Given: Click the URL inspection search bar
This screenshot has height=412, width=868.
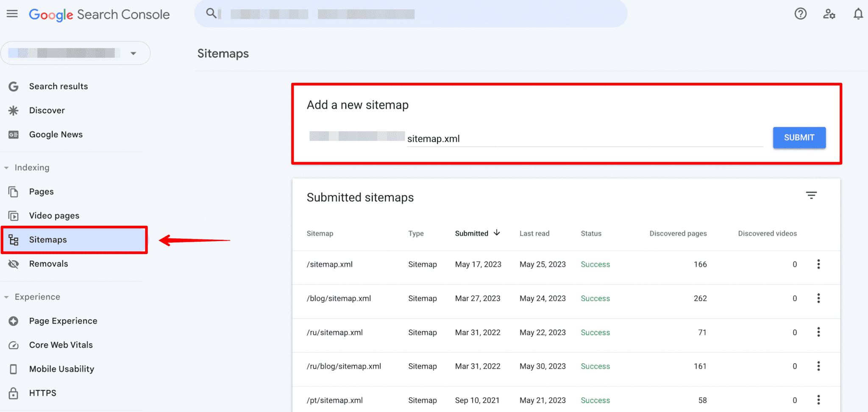Looking at the screenshot, I should [411, 14].
